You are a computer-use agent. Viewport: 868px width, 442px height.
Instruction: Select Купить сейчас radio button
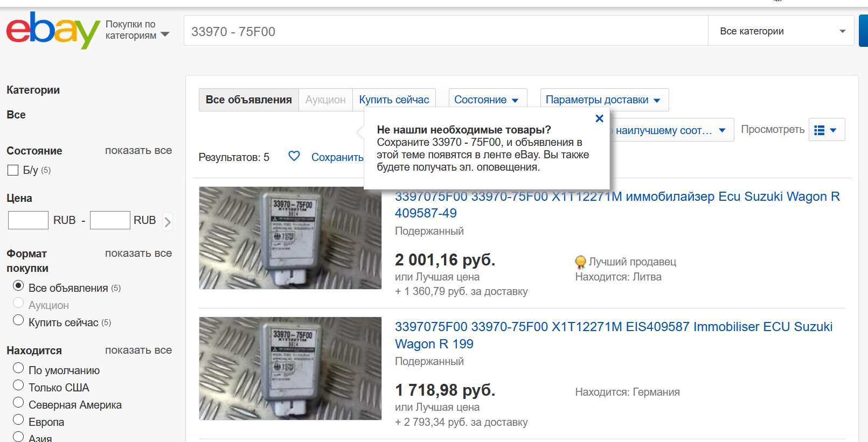[18, 320]
